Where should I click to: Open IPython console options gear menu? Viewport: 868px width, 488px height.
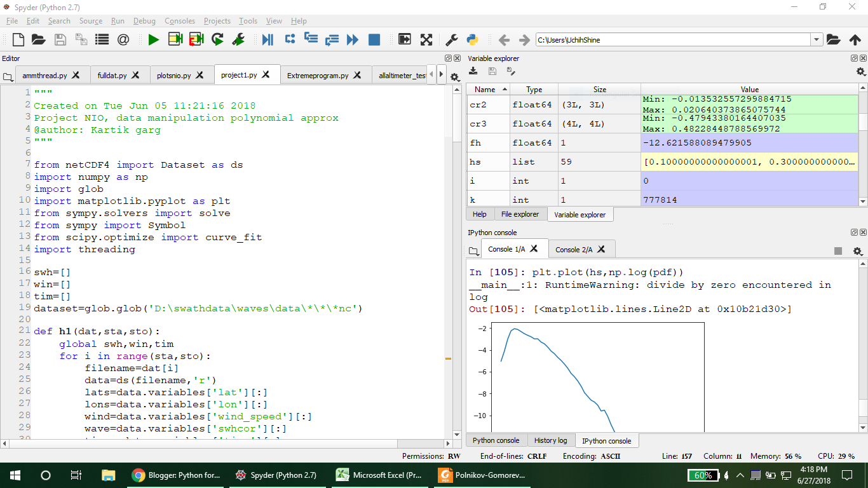(x=857, y=251)
